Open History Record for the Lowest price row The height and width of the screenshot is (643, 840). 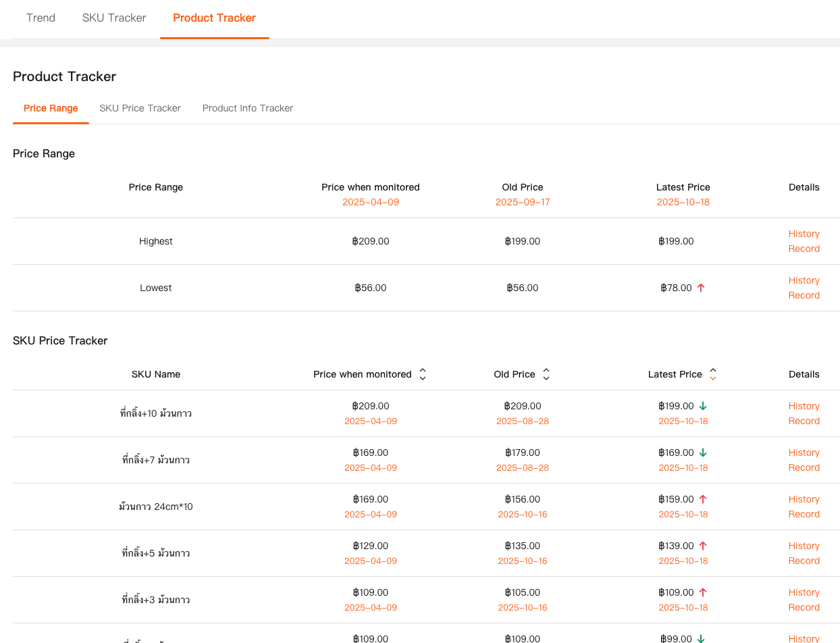click(804, 288)
